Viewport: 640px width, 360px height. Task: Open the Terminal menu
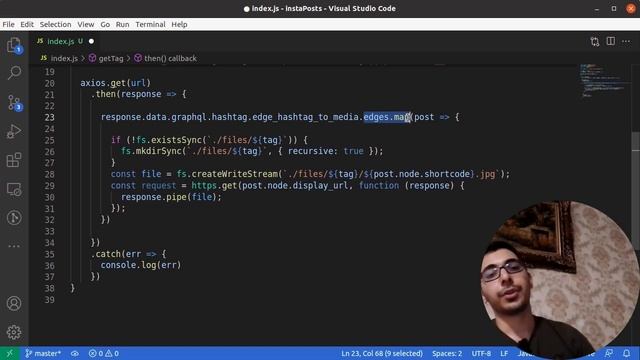(150, 24)
